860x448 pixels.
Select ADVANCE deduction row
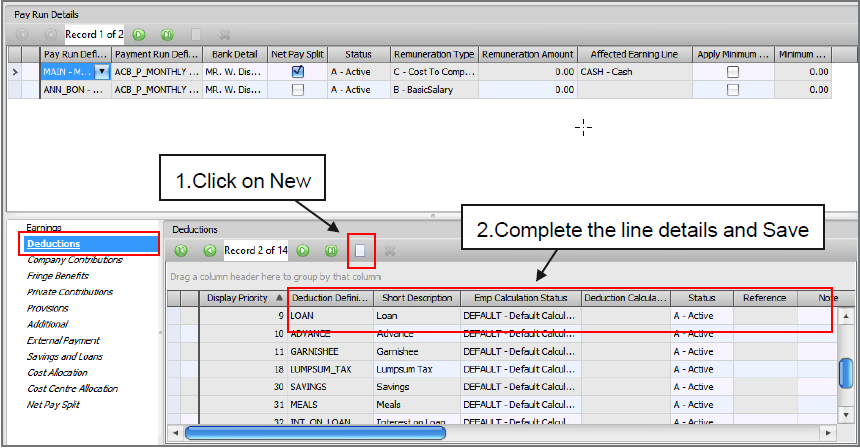(x=502, y=333)
